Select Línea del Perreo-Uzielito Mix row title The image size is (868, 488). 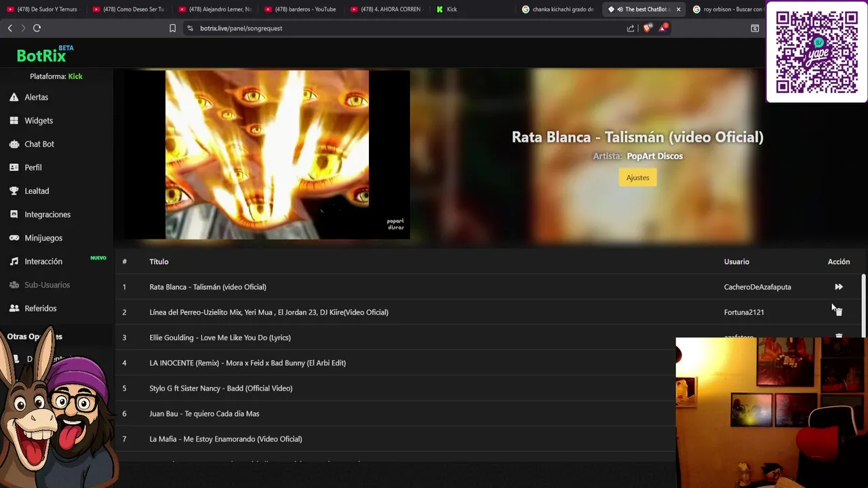(269, 312)
